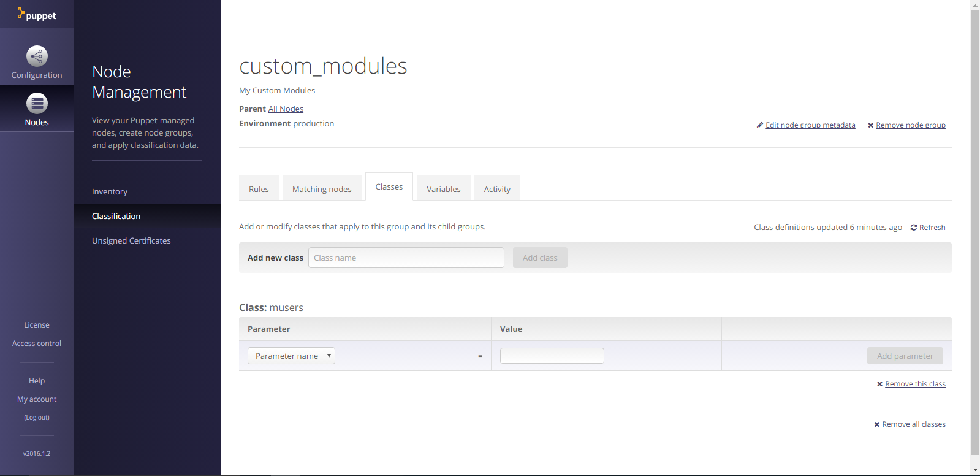980x476 pixels.
Task: Click the page vertical scrollbar
Action: 975,233
